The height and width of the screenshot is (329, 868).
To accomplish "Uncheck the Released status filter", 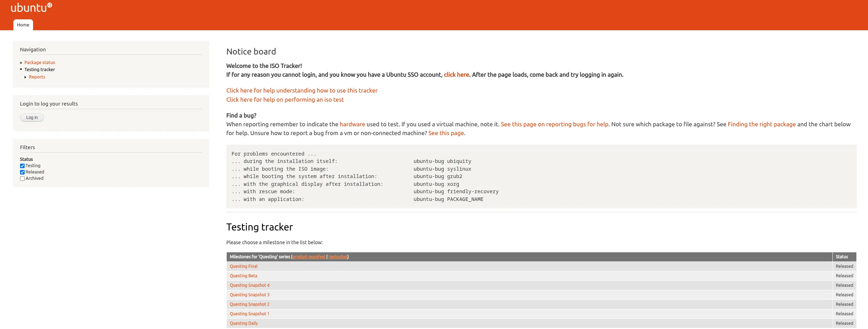I will (23, 172).
